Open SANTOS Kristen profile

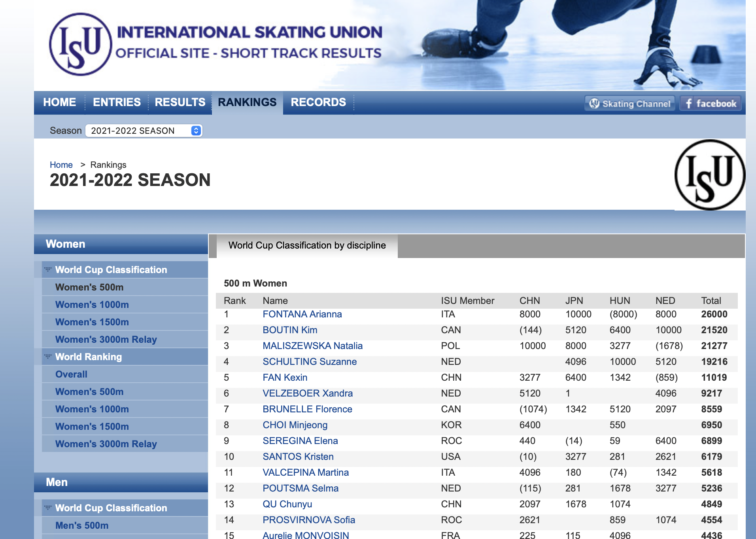point(298,457)
